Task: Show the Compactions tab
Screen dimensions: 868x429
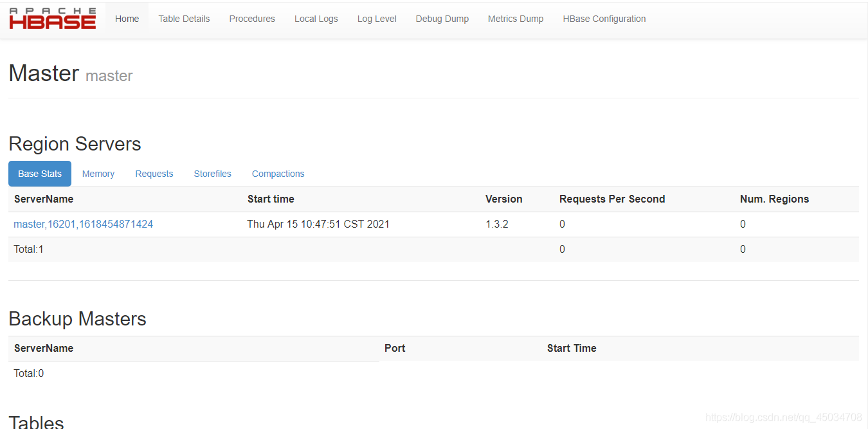Action: (278, 174)
